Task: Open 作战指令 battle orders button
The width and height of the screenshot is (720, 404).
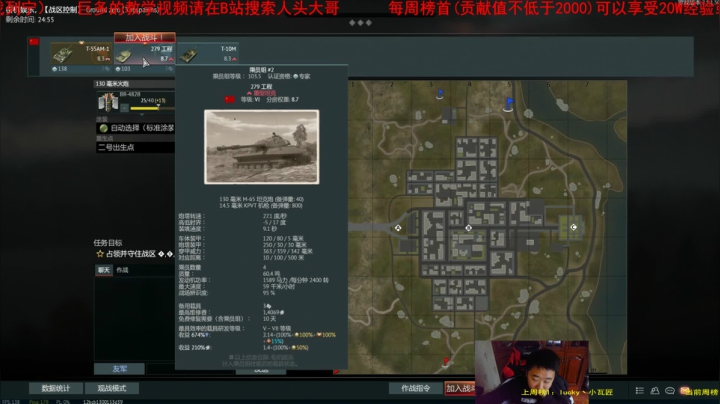Action: click(416, 388)
